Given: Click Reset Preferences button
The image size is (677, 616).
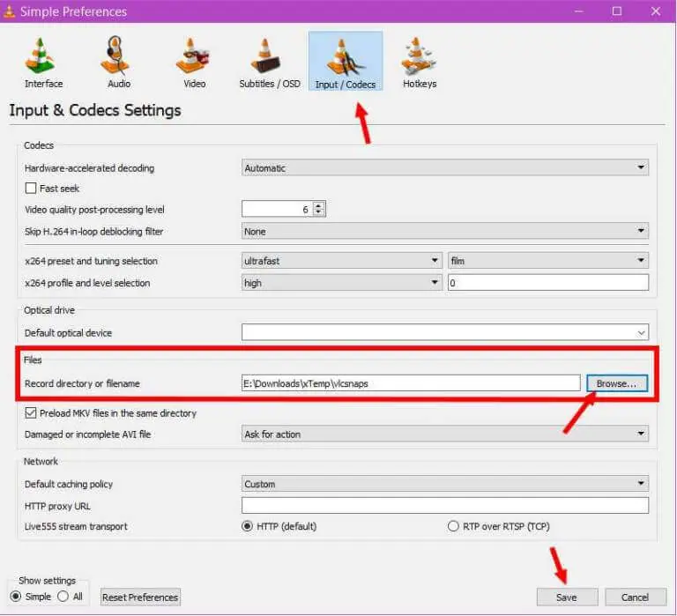Looking at the screenshot, I should click(140, 597).
